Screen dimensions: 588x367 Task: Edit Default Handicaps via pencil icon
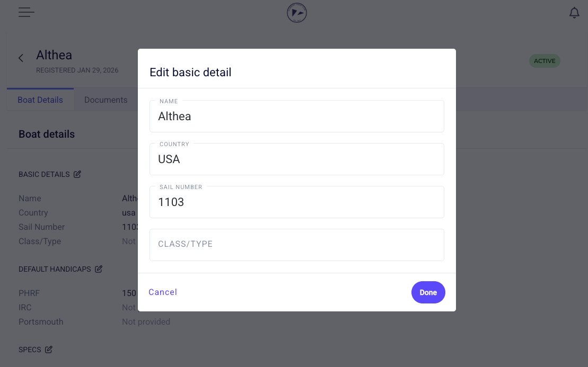coord(99,269)
